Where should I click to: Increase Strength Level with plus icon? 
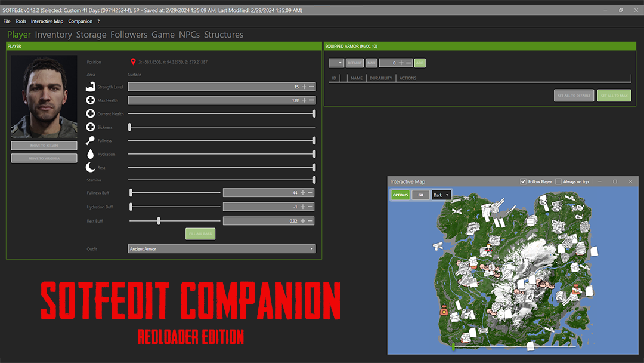click(304, 87)
